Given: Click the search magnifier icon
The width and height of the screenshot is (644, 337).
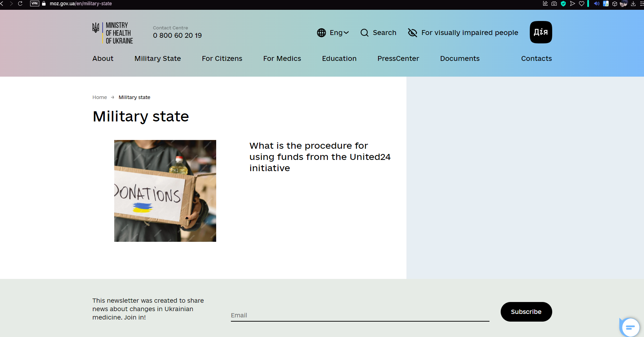Looking at the screenshot, I should pyautogui.click(x=364, y=33).
